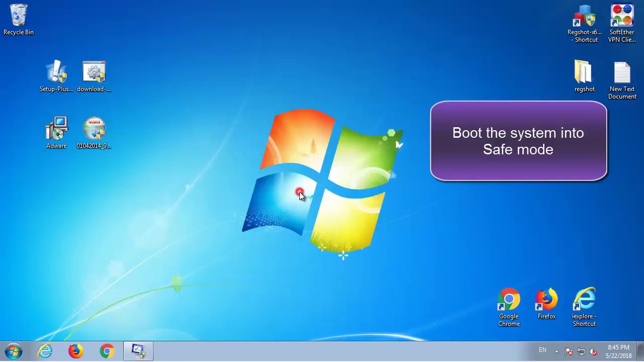644x362 pixels.
Task: Select the download- file desktop icon
Action: pos(94,77)
